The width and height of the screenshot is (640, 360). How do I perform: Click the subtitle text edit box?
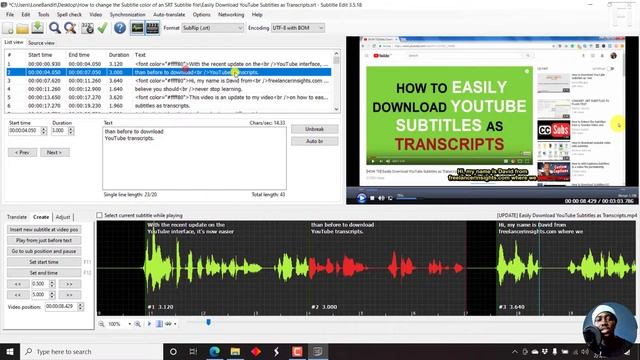pyautogui.click(x=194, y=158)
